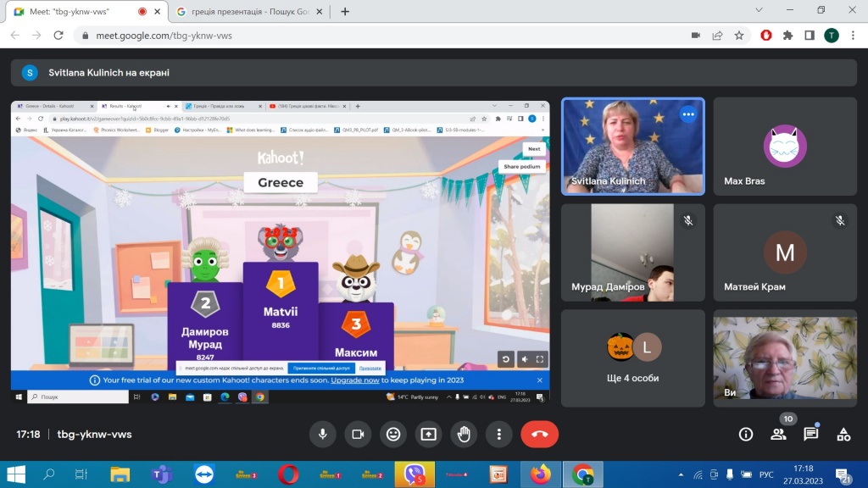The width and height of the screenshot is (868, 488).
Task: Open the emoji reactions panel
Action: (x=393, y=434)
